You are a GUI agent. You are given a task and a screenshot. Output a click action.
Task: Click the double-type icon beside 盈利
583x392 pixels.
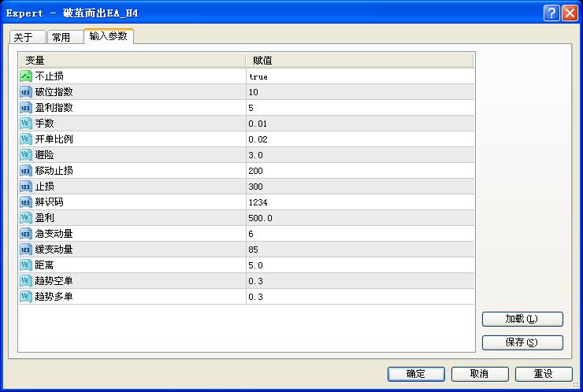pyautogui.click(x=26, y=218)
